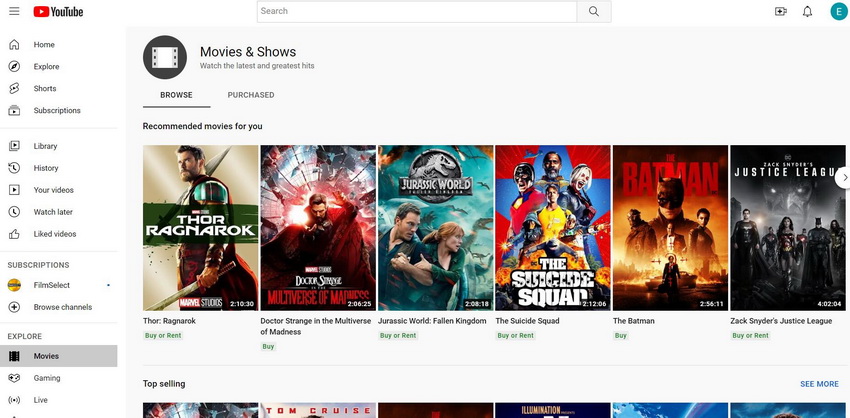Click the 4:02:04 duration on Justice League
Screen dimensions: 850x418
click(x=829, y=304)
